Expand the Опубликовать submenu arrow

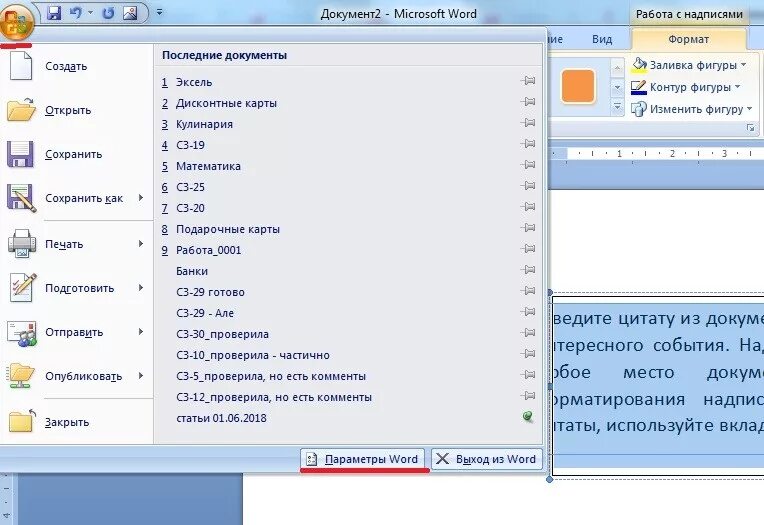pyautogui.click(x=141, y=375)
